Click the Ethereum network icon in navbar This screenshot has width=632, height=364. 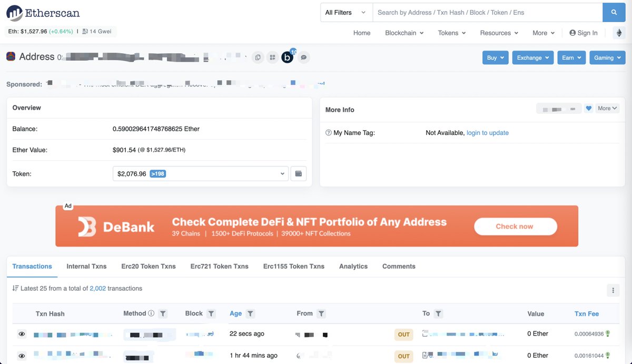coord(618,33)
